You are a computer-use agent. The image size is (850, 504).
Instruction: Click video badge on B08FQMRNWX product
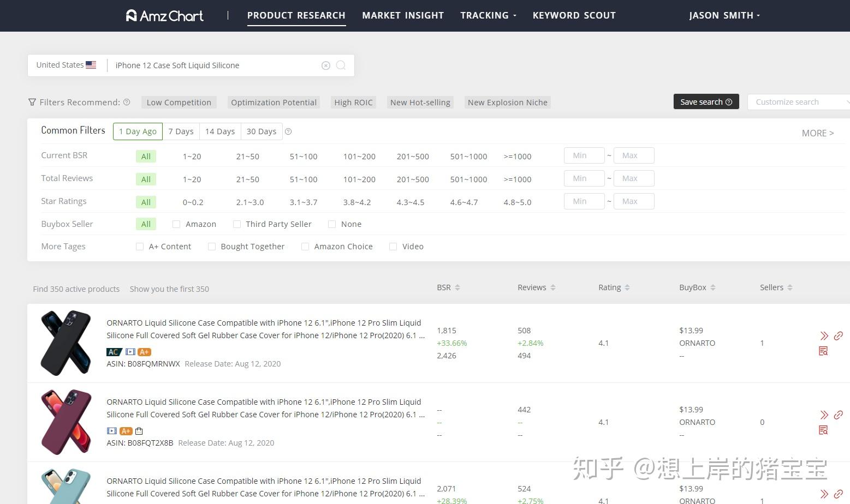(130, 352)
